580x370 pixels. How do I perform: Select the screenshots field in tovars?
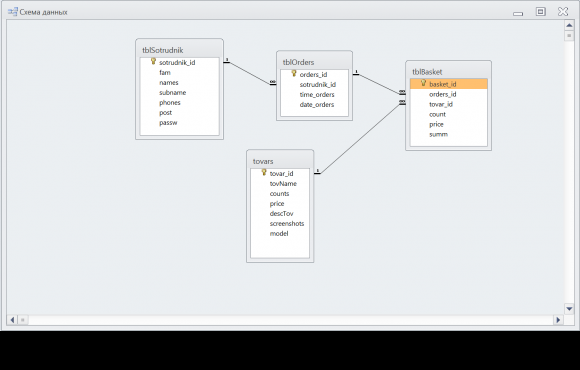[x=287, y=223]
